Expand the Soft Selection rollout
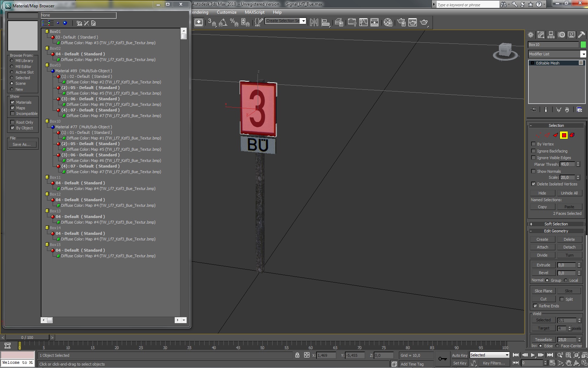Viewport: 588px width, 368px height. [x=556, y=224]
